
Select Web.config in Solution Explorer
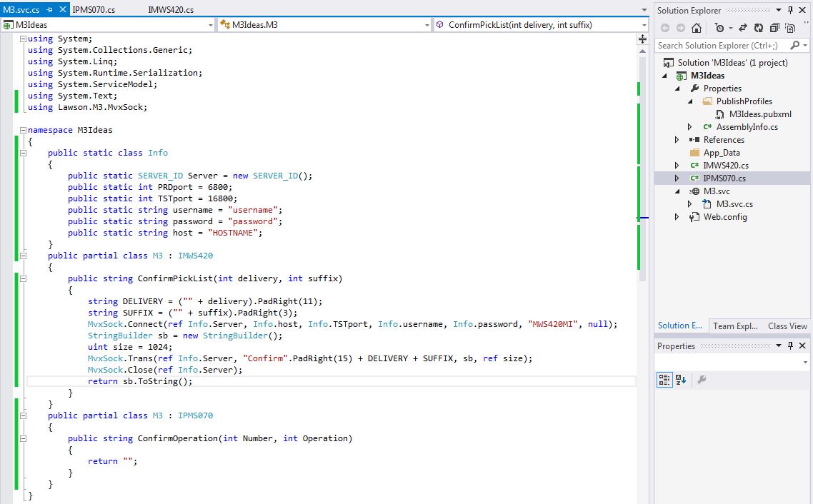724,217
